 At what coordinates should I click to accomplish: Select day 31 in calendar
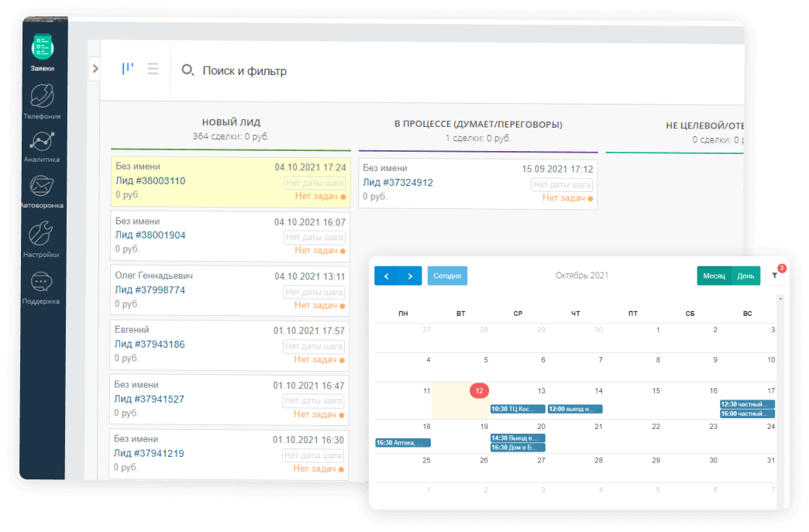click(771, 460)
